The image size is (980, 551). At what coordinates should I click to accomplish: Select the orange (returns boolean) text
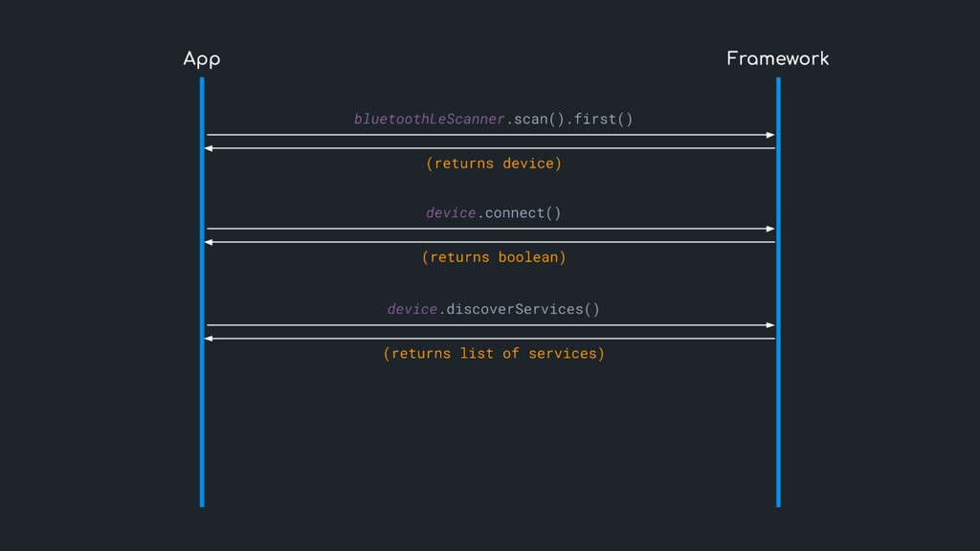(x=493, y=257)
